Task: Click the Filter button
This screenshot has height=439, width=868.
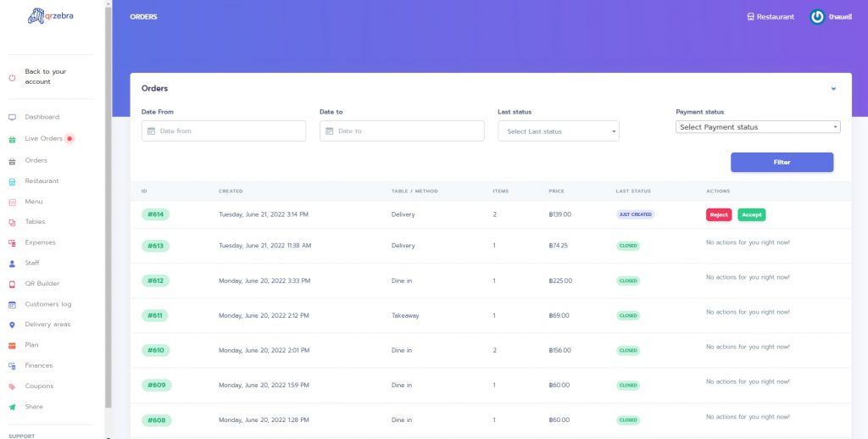Action: [x=782, y=162]
